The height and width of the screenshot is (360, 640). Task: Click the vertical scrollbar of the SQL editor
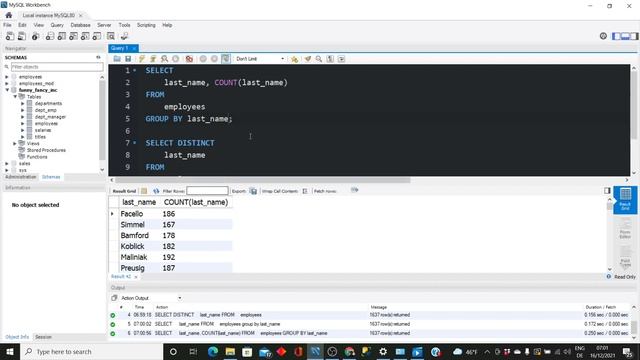click(x=634, y=104)
